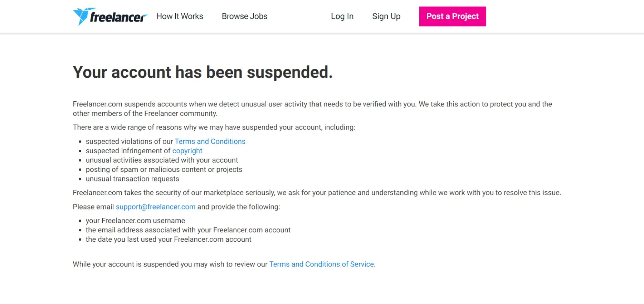The height and width of the screenshot is (304, 644).
Task: Click the "unusual transaction requests" bullet text
Action: (x=132, y=179)
